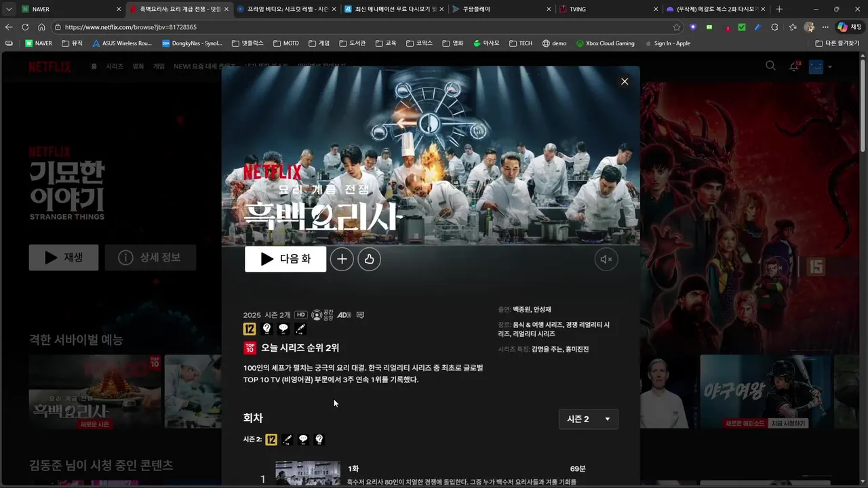Image resolution: width=868 pixels, height=488 pixels.
Task: Open the NAVER bookmark
Action: [x=39, y=43]
